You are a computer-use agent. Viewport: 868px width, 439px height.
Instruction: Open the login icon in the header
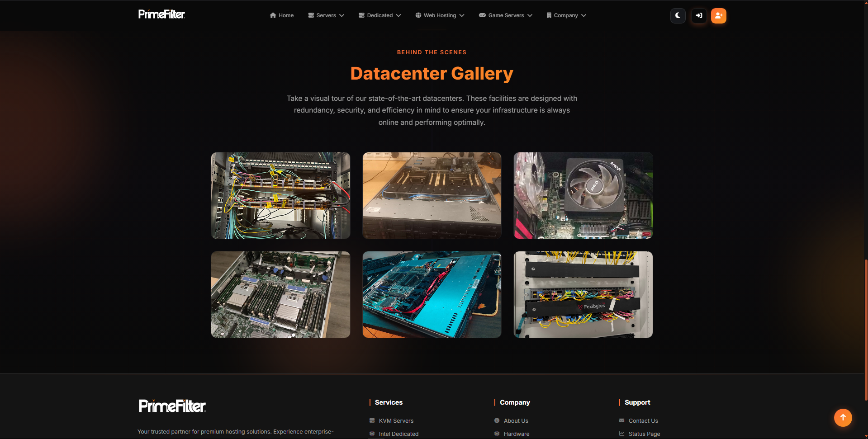pos(698,15)
